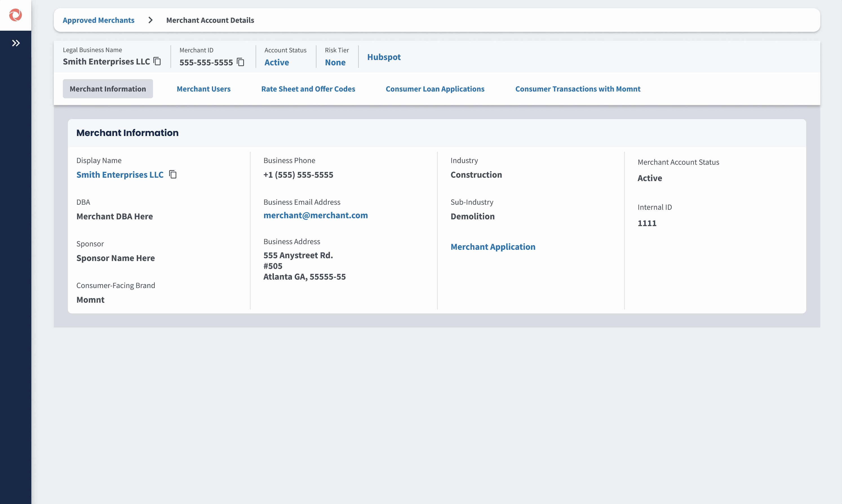Copy the Display Name Smith Enterprises LLC
Viewport: 842px width, 504px height.
tap(173, 174)
